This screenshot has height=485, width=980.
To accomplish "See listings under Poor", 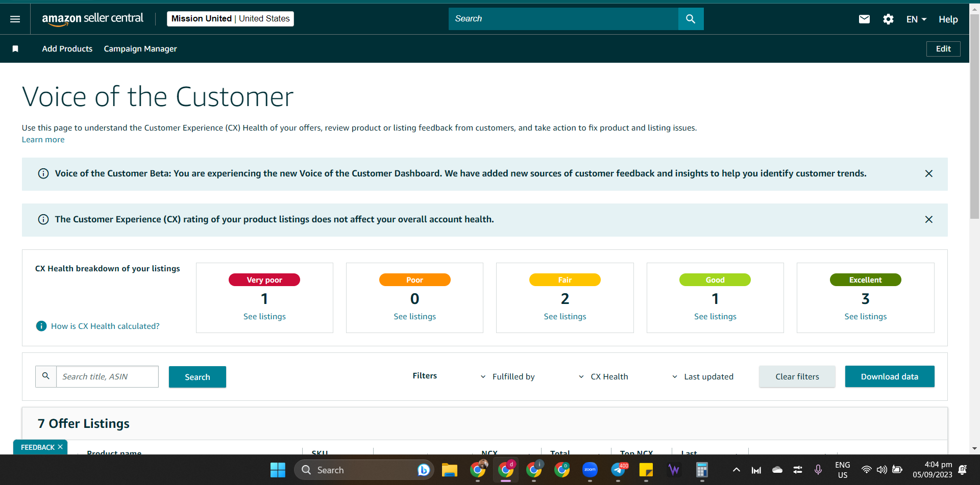I will (415, 317).
